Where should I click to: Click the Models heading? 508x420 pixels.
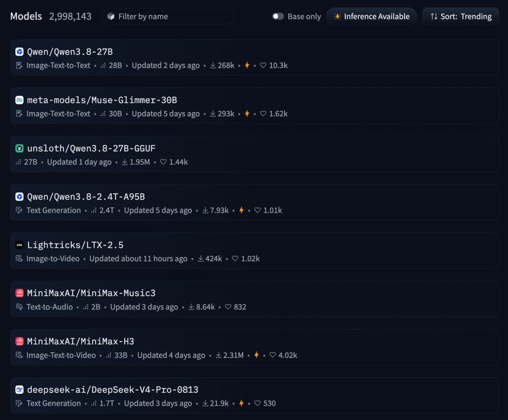[26, 16]
